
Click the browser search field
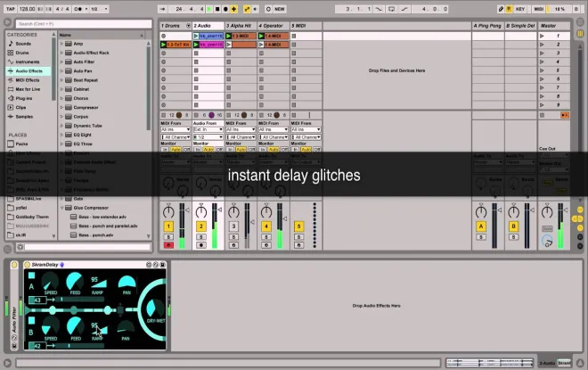[84, 24]
